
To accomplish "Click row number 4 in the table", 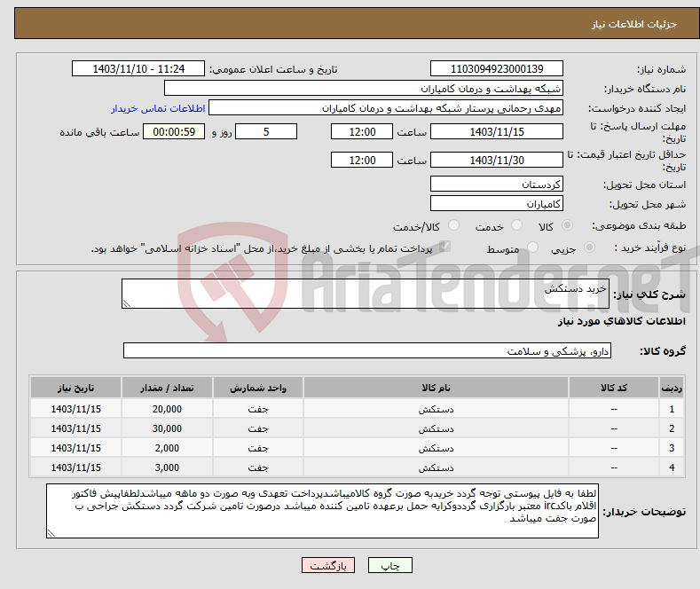I will (x=672, y=467).
